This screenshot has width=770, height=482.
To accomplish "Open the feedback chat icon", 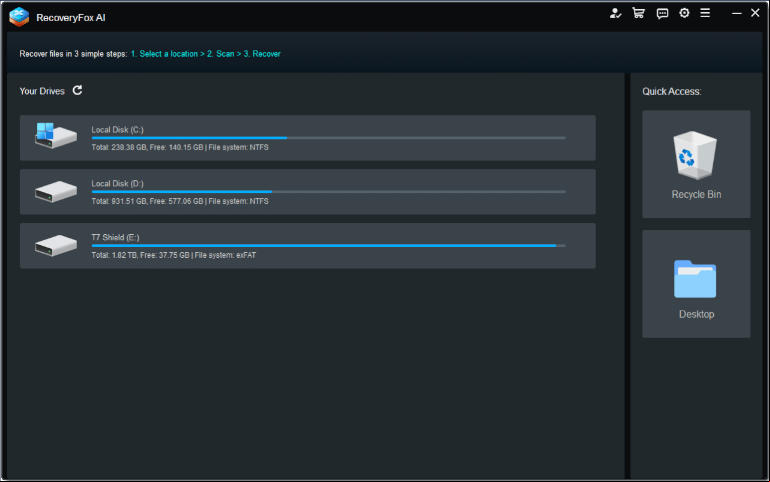I will [x=662, y=13].
